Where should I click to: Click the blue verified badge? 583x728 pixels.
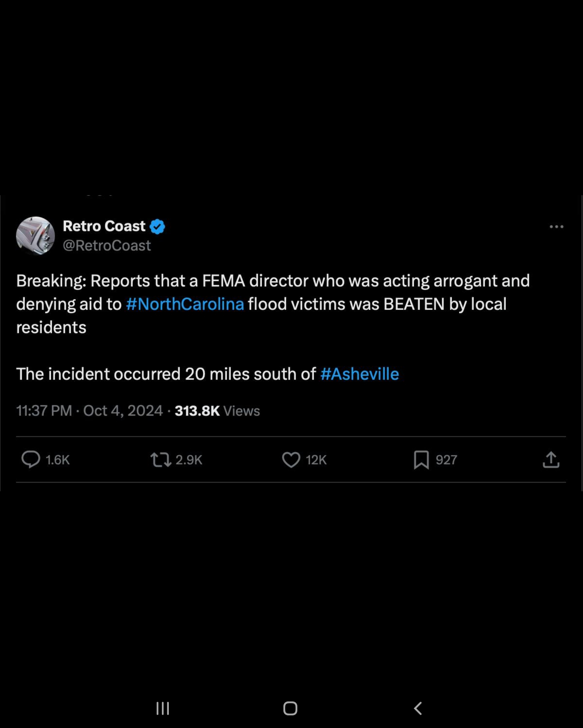157,226
